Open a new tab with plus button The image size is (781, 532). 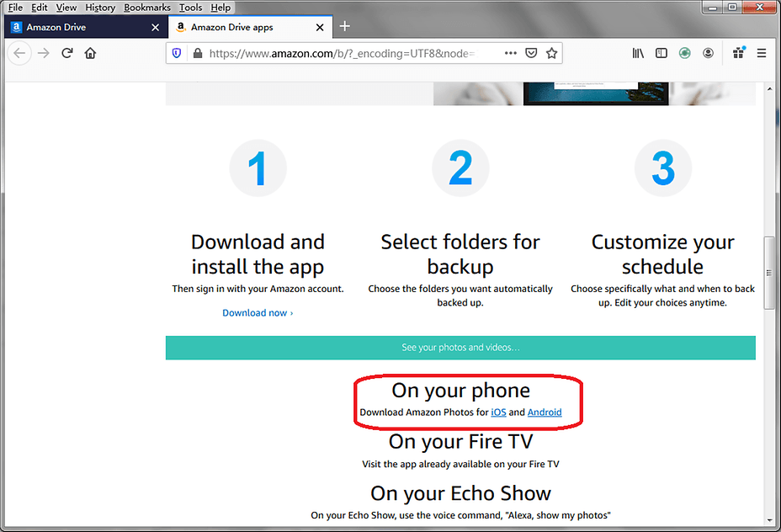coord(345,26)
